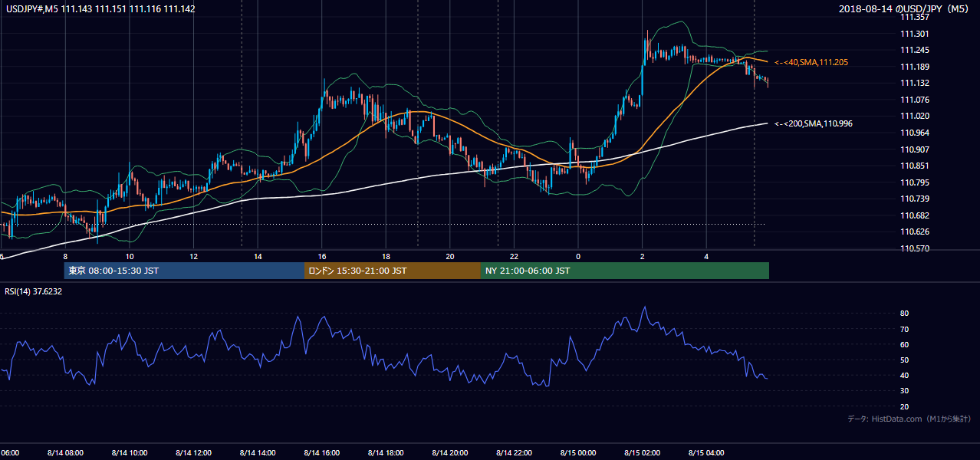Click price axis value 111.020
The image size is (980, 460).
click(914, 116)
